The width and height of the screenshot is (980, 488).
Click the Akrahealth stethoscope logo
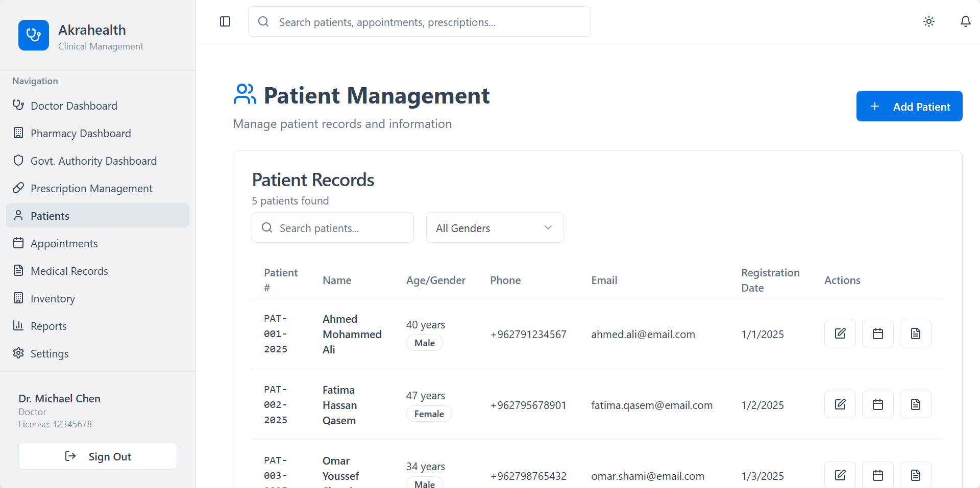33,35
